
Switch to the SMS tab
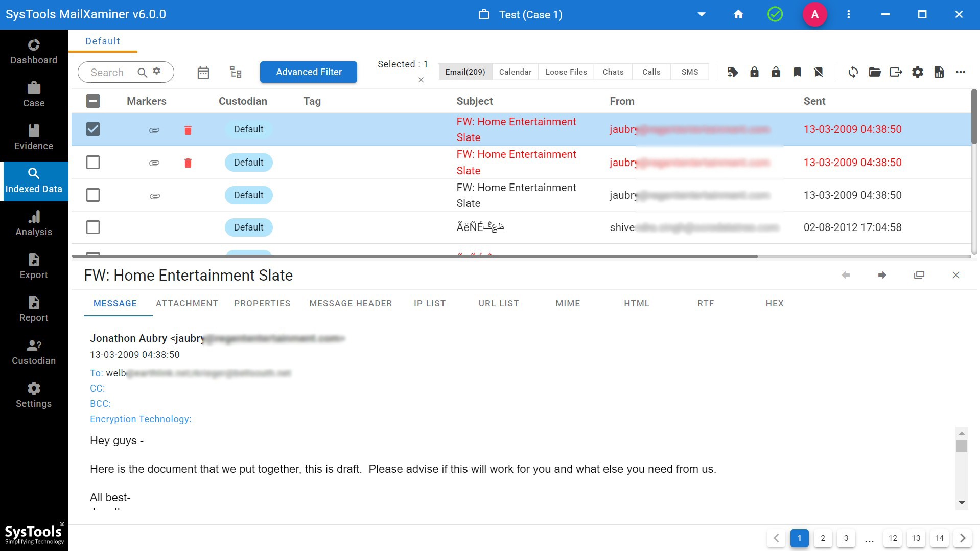tap(690, 72)
